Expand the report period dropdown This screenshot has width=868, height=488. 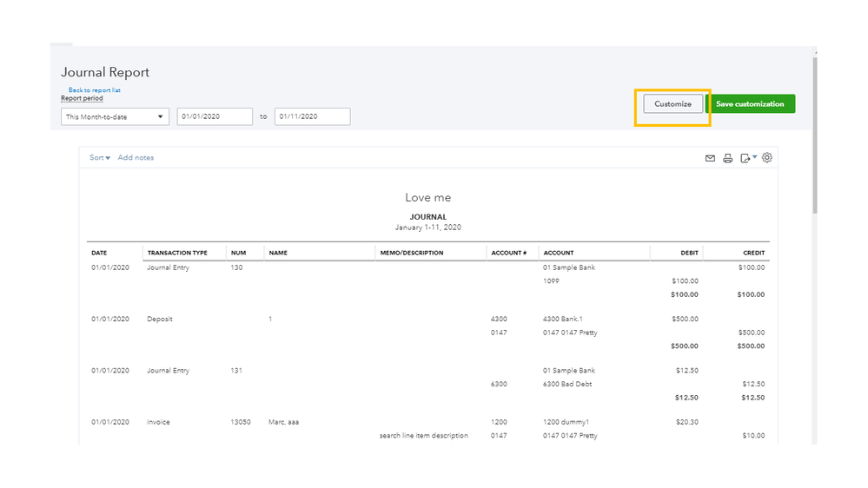pos(115,116)
